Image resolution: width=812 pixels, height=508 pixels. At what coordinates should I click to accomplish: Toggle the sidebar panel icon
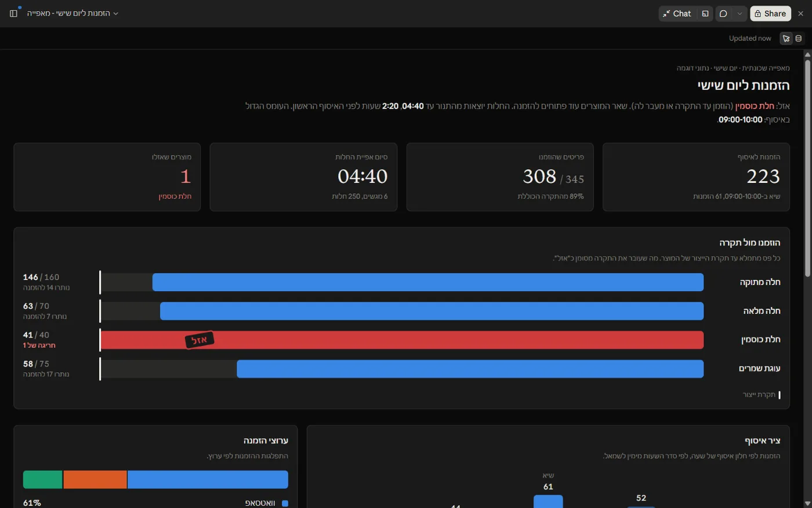coord(13,13)
